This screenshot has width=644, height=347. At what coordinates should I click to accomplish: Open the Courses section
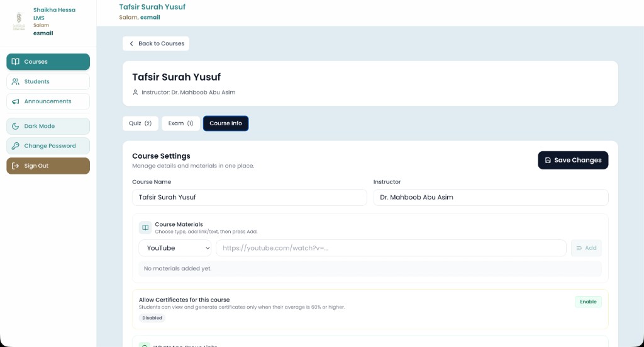(x=48, y=62)
